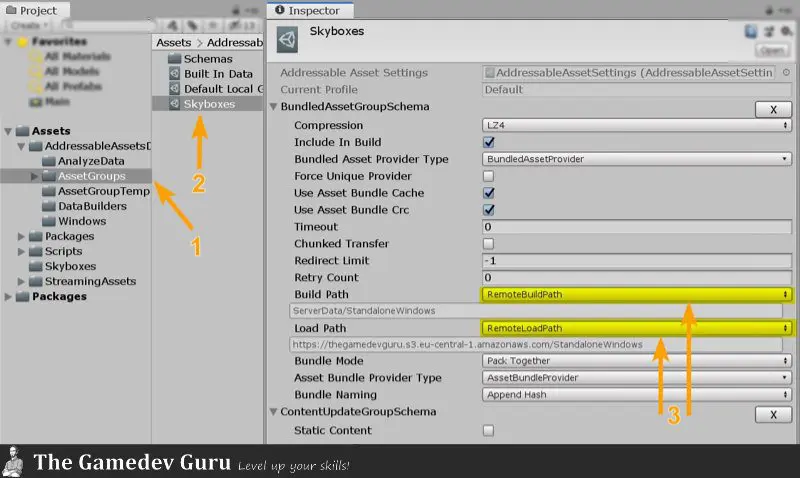Disable the Include In Build checkbox

tap(489, 142)
